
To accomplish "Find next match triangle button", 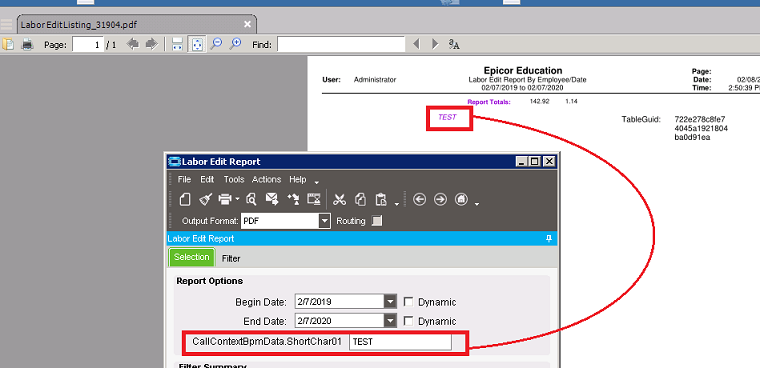I will coord(435,45).
